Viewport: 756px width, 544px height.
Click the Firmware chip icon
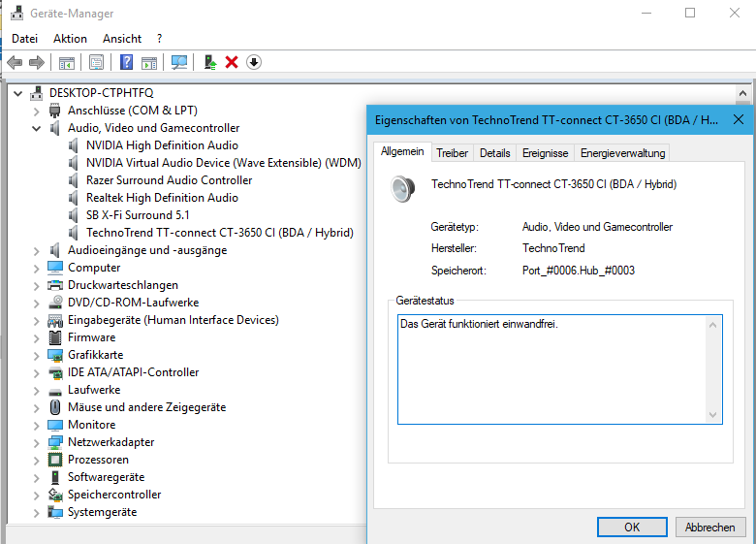[55, 337]
